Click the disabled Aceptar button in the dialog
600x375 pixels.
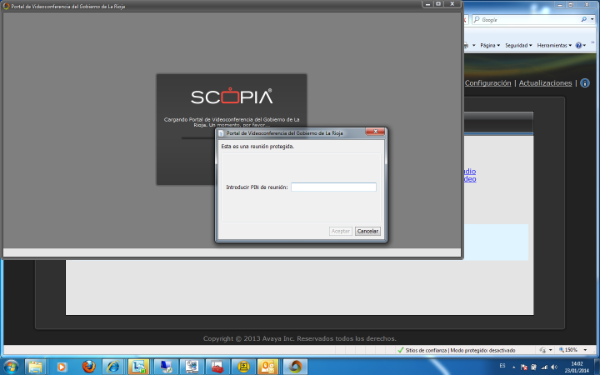(341, 231)
